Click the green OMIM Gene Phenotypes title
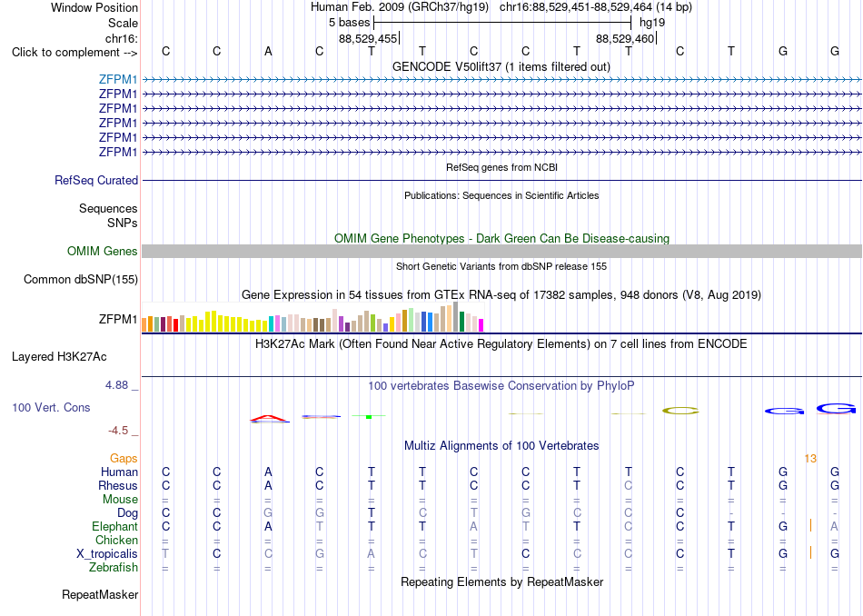Image resolution: width=863 pixels, height=616 pixels. coord(501,238)
